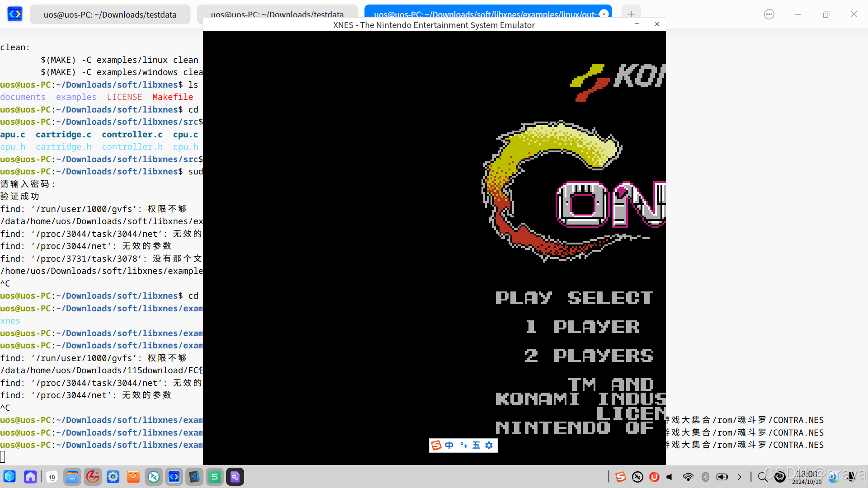
Task: Open the app store in the dock
Action: tap(133, 477)
